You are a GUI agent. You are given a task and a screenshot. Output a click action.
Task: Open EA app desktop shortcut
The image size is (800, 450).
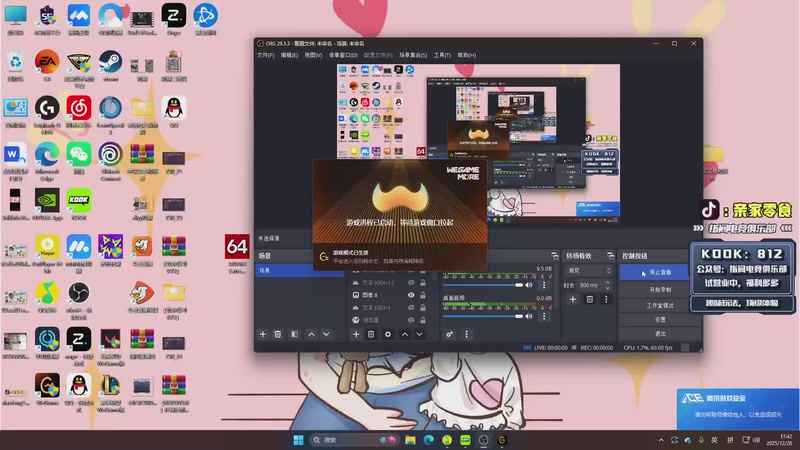(x=47, y=65)
